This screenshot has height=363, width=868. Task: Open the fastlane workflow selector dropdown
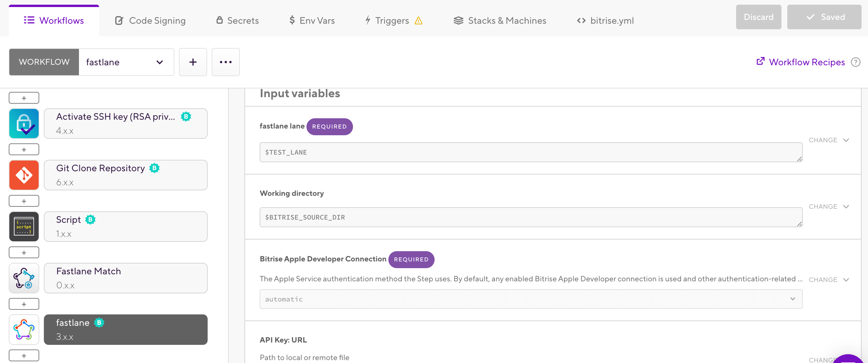[x=126, y=62]
